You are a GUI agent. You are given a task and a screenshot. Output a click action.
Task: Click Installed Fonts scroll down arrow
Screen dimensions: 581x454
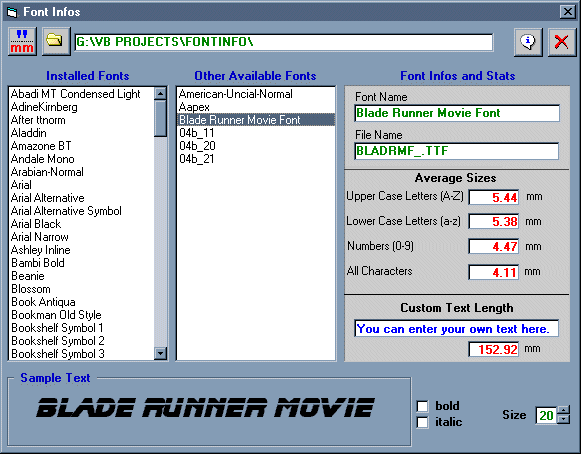[x=160, y=353]
